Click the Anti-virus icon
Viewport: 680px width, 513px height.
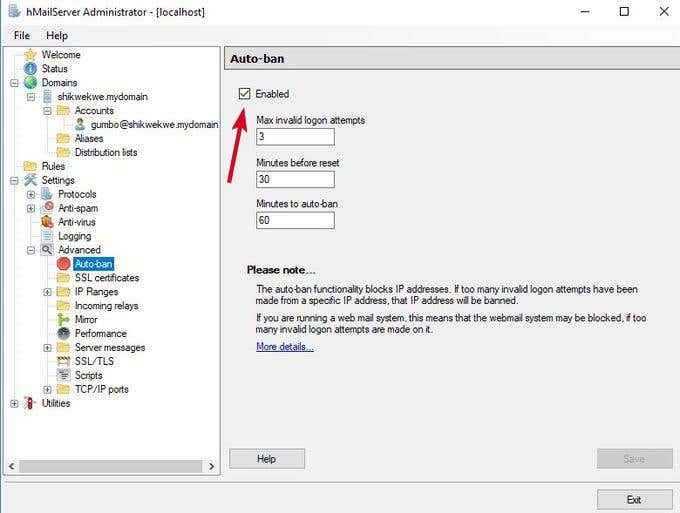(47, 222)
